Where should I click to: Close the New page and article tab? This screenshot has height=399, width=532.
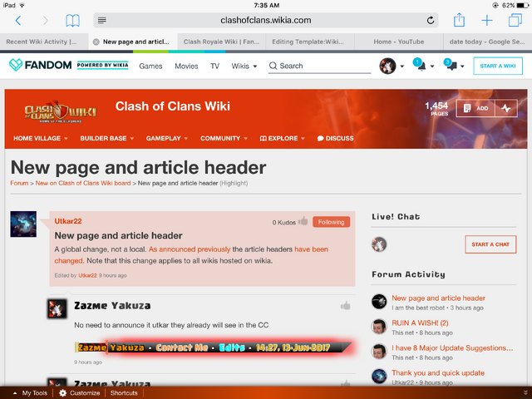click(96, 42)
